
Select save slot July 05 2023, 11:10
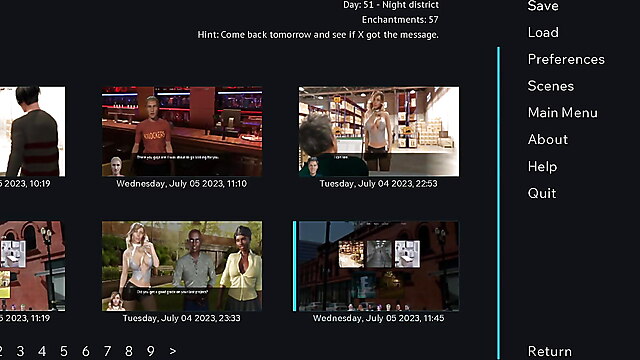tap(182, 131)
